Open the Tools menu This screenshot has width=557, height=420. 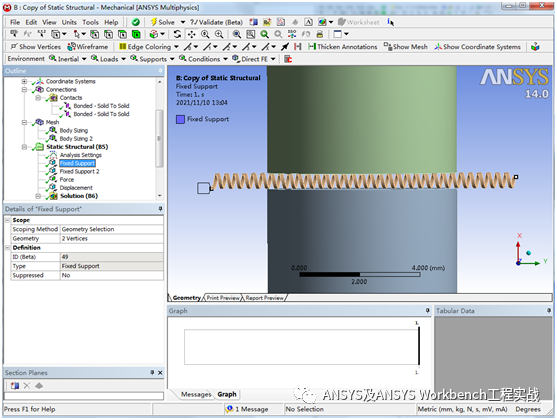point(91,22)
